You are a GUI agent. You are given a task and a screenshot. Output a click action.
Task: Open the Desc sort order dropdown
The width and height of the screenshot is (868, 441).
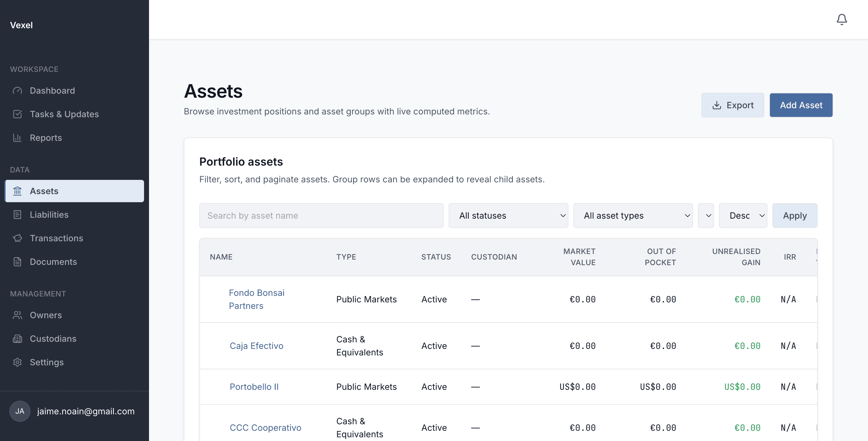[x=743, y=216]
